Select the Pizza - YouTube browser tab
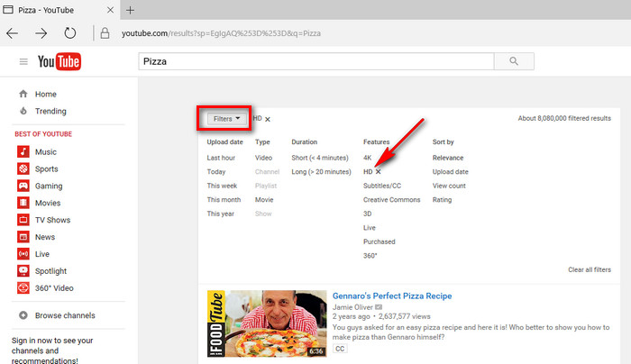The image size is (631, 364). (59, 10)
